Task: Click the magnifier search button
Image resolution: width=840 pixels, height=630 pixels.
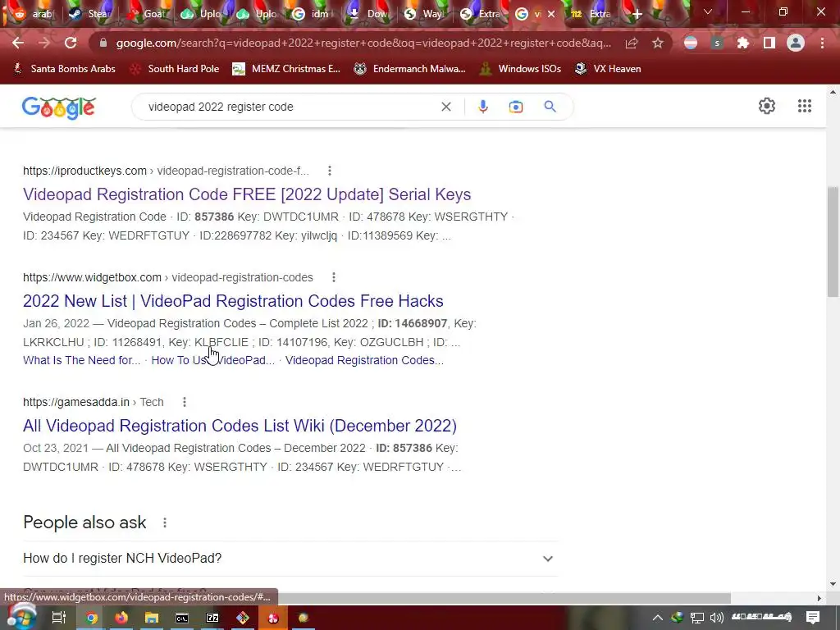Action: [x=550, y=107]
